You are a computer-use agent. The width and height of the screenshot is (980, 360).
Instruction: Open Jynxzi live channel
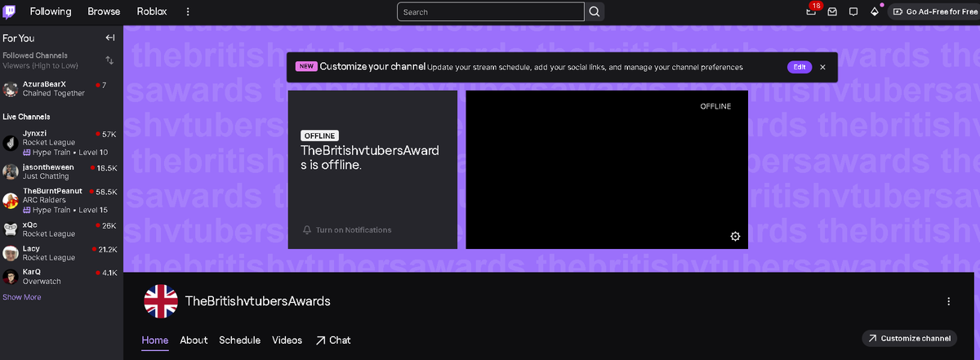(x=61, y=142)
